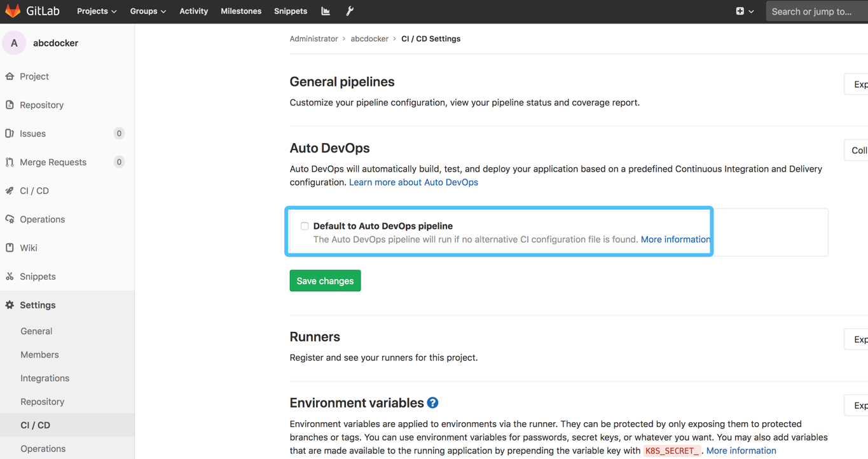The image size is (868, 459).
Task: Click the Wiki book icon
Action: (10, 248)
